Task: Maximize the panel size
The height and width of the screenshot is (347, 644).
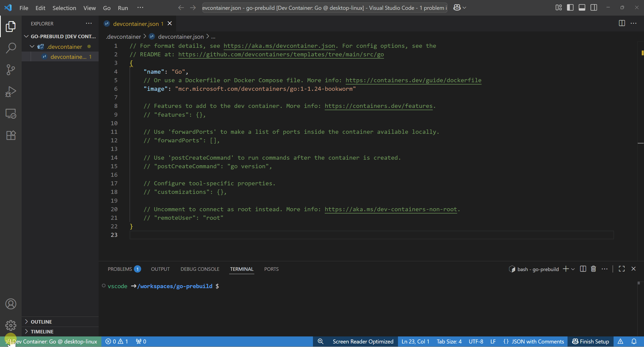Action: 622,269
